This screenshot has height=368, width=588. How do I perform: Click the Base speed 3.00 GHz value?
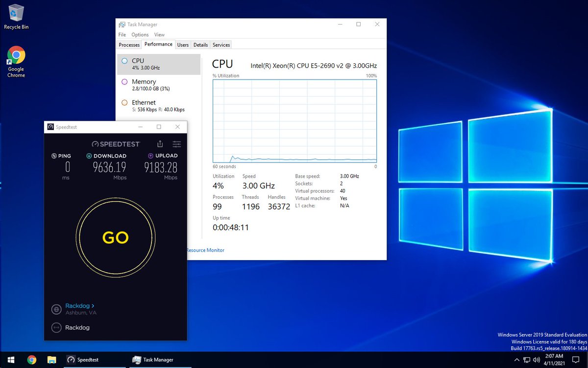349,176
